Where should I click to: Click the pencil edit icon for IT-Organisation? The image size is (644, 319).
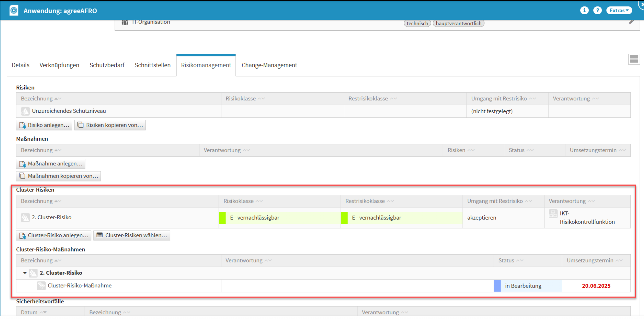[631, 22]
